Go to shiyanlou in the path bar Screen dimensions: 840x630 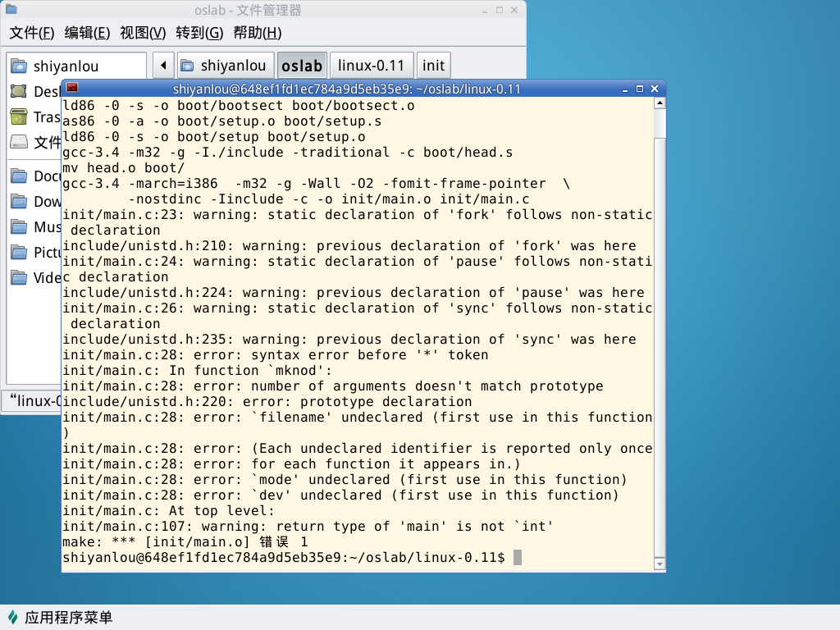tap(225, 66)
